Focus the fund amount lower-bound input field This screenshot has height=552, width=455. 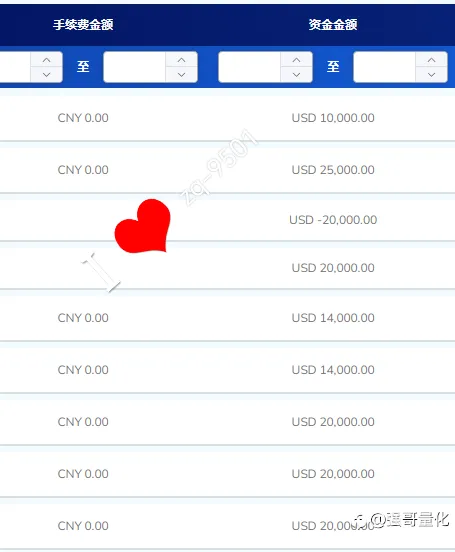pyautogui.click(x=249, y=67)
